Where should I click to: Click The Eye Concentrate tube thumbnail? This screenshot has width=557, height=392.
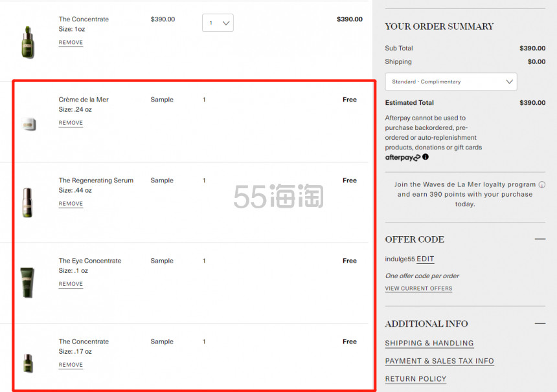[27, 283]
